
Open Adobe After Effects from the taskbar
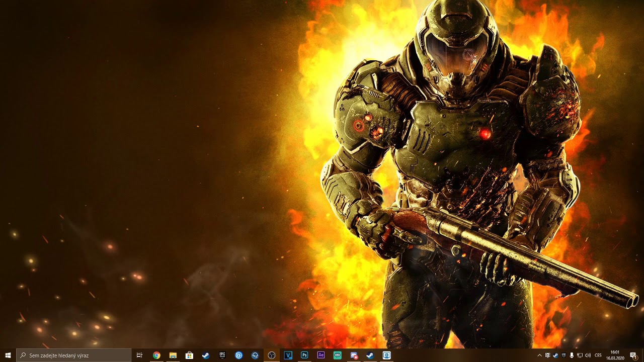point(321,355)
